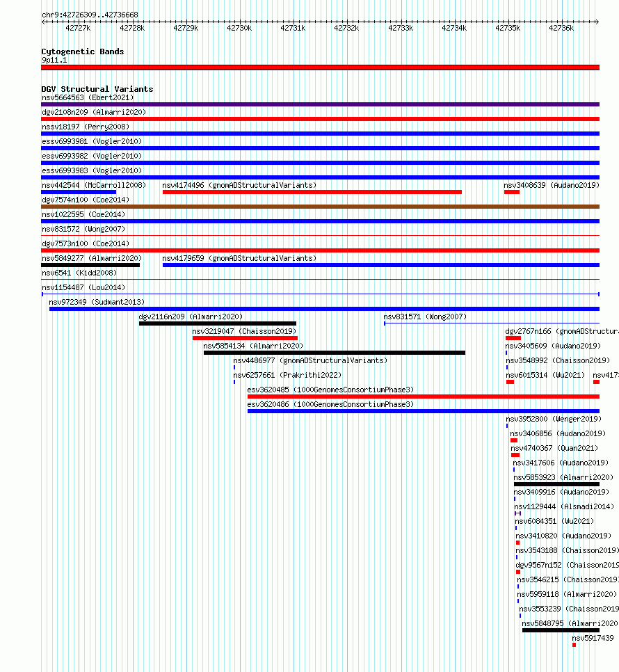The width and height of the screenshot is (619, 672).
Task: Select the brown dgv7574n100 feature bar
Action: pos(320,207)
